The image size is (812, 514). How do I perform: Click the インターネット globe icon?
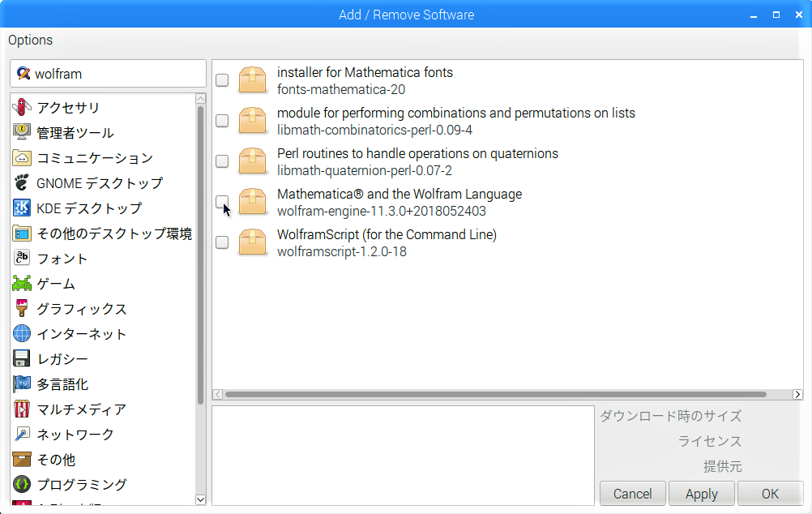22,334
